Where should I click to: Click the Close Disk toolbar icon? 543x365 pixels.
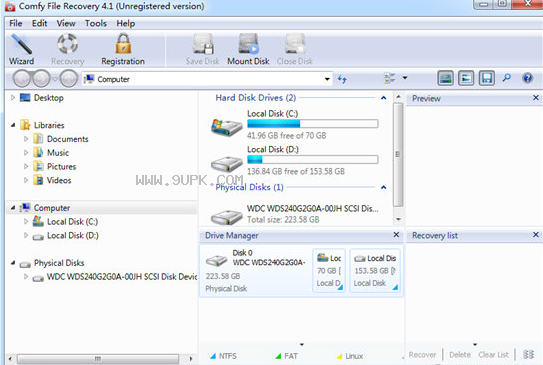[295, 44]
